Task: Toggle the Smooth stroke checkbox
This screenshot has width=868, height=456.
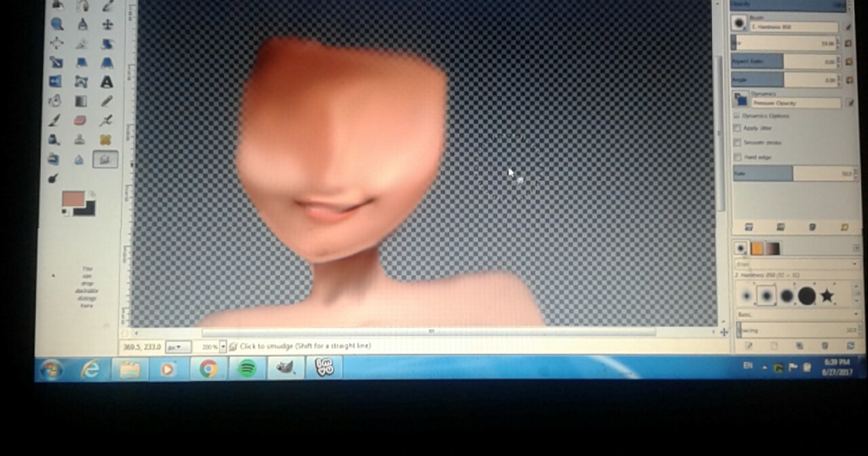Action: 737,142
